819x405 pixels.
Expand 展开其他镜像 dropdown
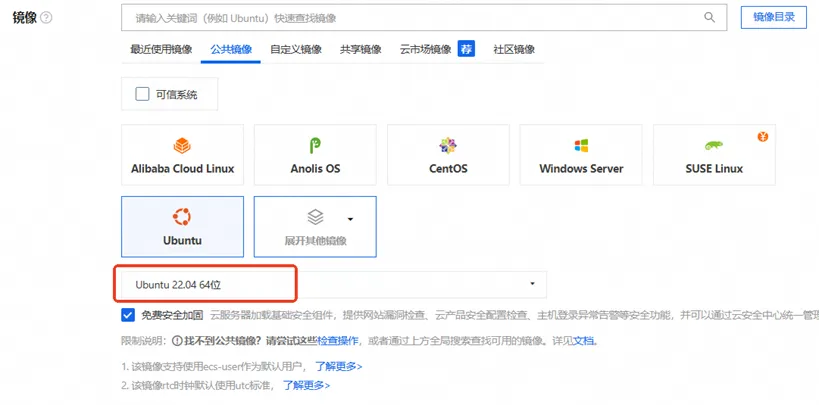click(x=315, y=227)
